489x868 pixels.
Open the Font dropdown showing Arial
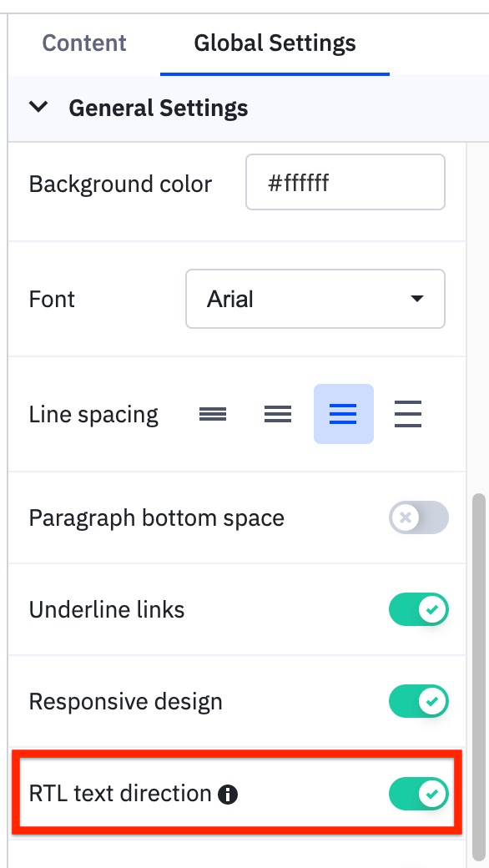coord(315,299)
